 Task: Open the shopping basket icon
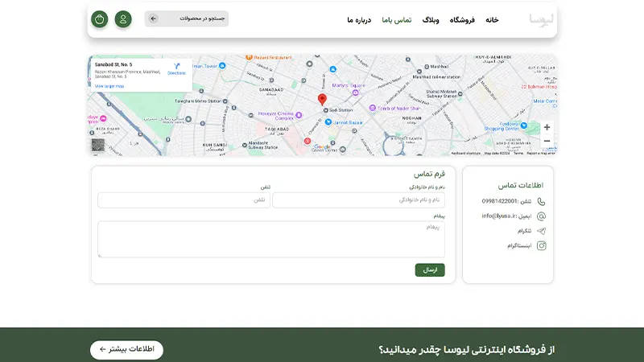(x=99, y=19)
